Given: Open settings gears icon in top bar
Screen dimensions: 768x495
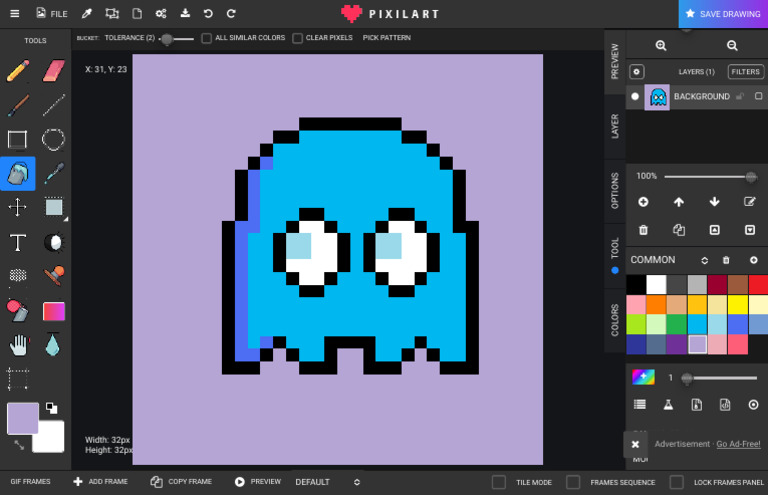Looking at the screenshot, I should [161, 14].
